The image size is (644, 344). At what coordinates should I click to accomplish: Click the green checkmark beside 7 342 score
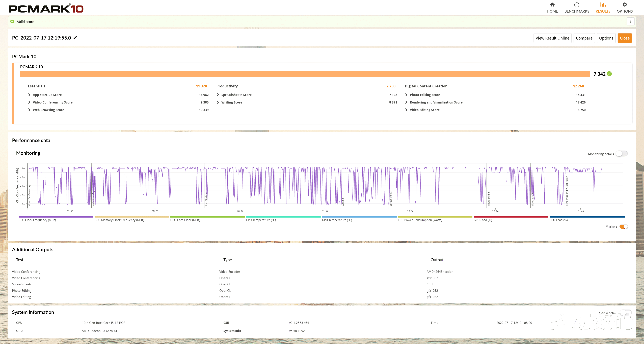pyautogui.click(x=609, y=74)
